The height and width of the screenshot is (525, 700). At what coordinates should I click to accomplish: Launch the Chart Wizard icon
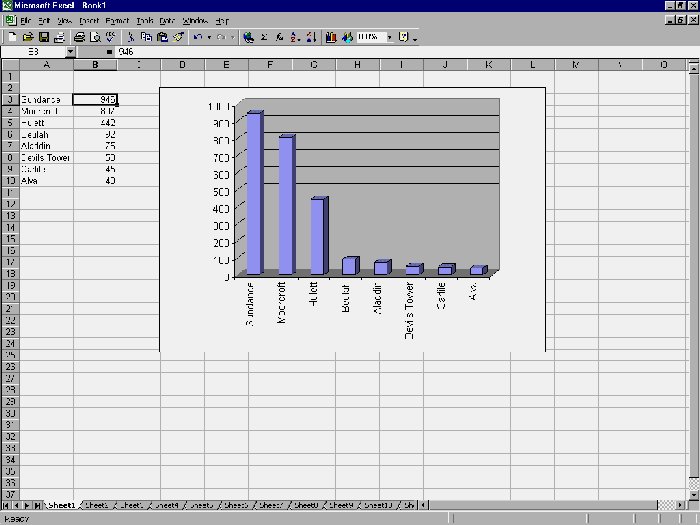(330, 37)
